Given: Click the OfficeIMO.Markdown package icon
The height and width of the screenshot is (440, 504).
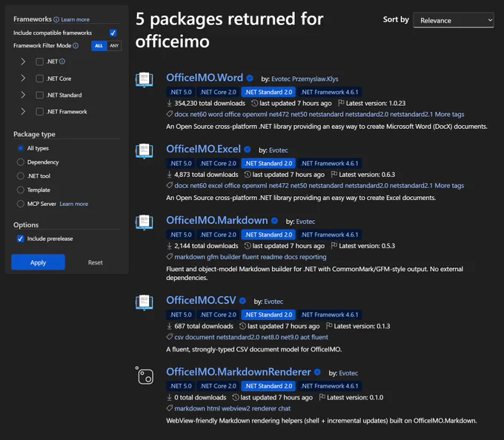Looking at the screenshot, I should tap(145, 222).
